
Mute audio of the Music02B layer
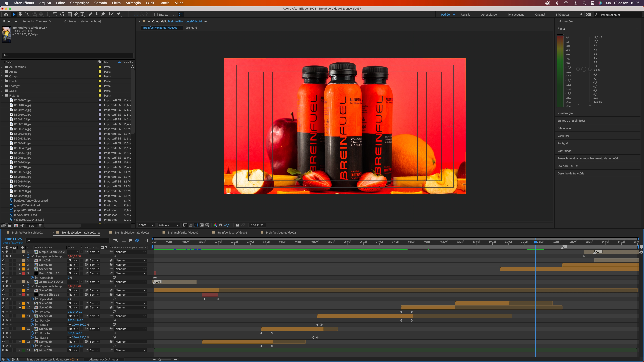tap(7, 350)
